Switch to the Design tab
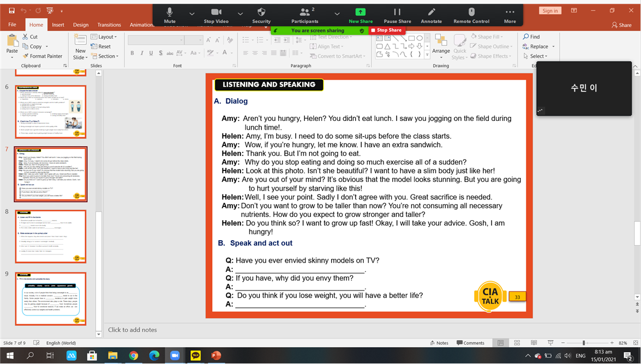 [x=81, y=25]
